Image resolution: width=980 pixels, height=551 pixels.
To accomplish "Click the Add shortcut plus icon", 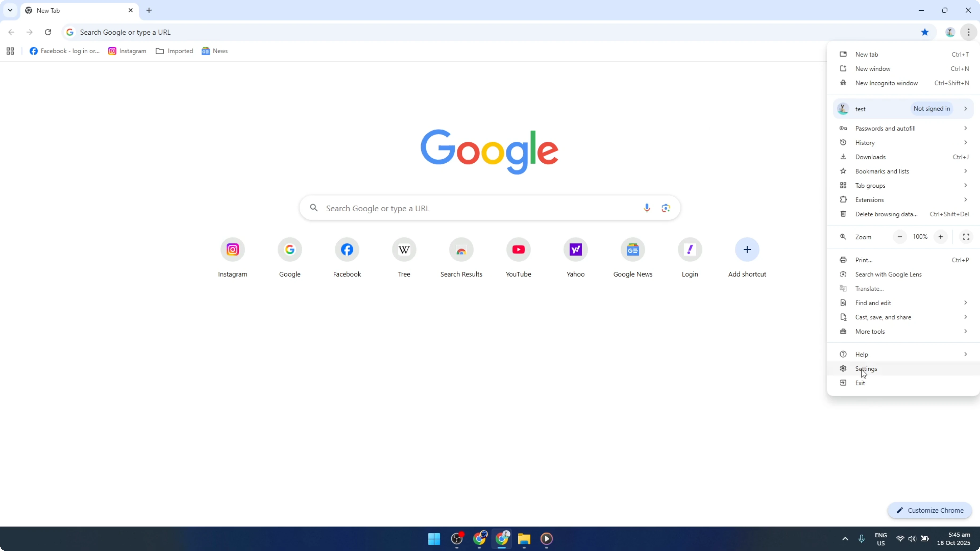I will coord(746,249).
